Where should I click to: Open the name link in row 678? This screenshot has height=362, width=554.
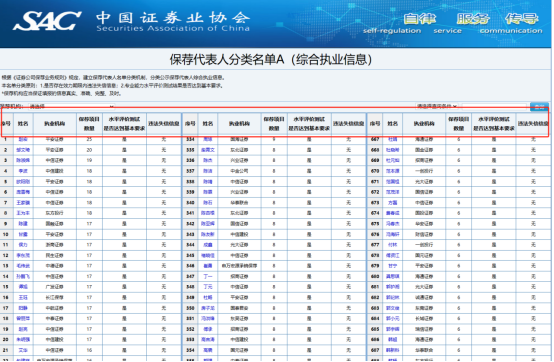pyautogui.click(x=393, y=255)
